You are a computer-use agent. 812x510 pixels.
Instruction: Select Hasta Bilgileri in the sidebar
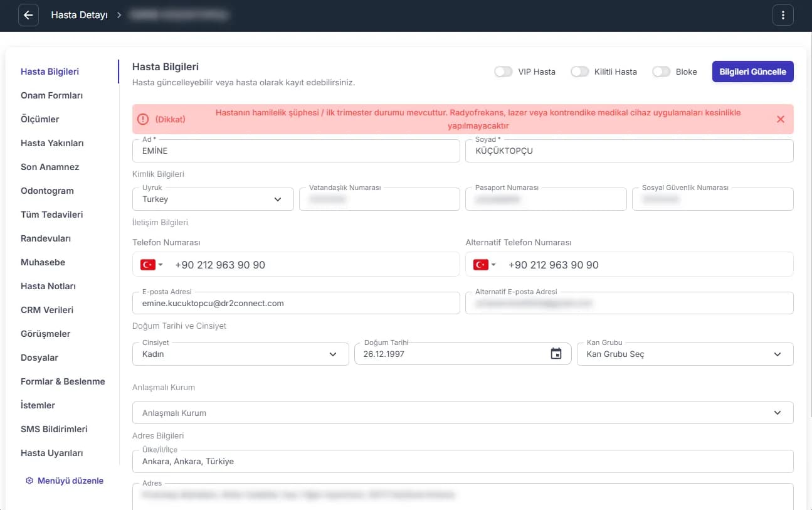click(50, 72)
